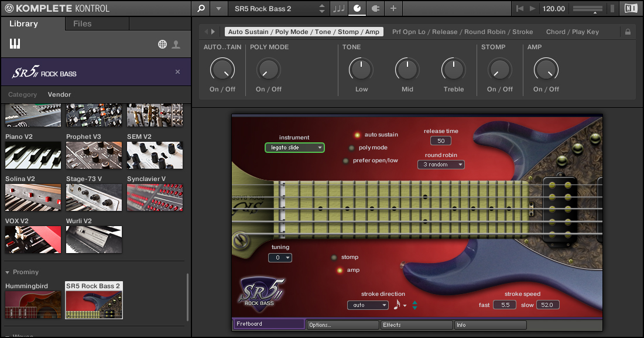
Task: Click the teal up/down stroke arrows
Action: [415, 305]
